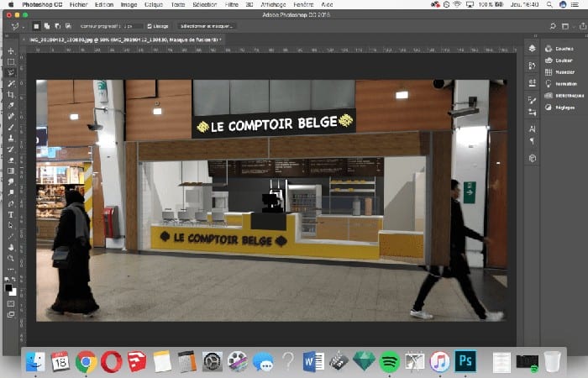This screenshot has height=378, width=588.
Task: Open the Fenêtre menu
Action: tap(303, 4)
